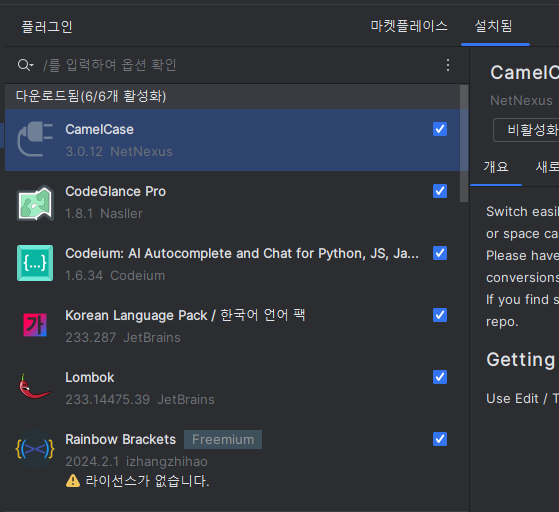Open the 새로 tab beside 개요 in details
The height and width of the screenshot is (512, 559).
click(x=547, y=167)
